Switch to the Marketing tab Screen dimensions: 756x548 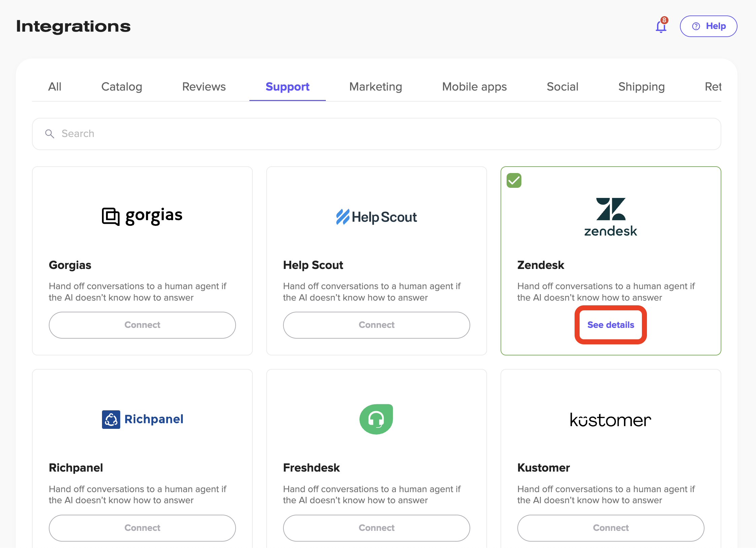coord(376,87)
